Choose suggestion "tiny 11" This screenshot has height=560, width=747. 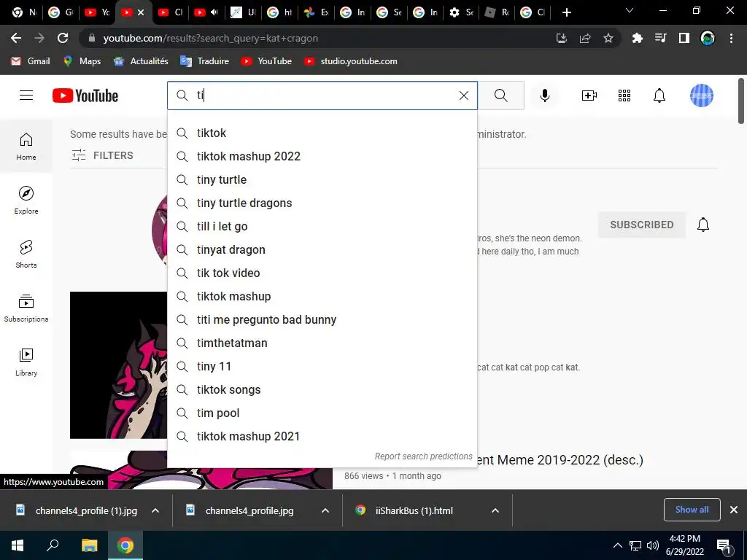coord(322,366)
